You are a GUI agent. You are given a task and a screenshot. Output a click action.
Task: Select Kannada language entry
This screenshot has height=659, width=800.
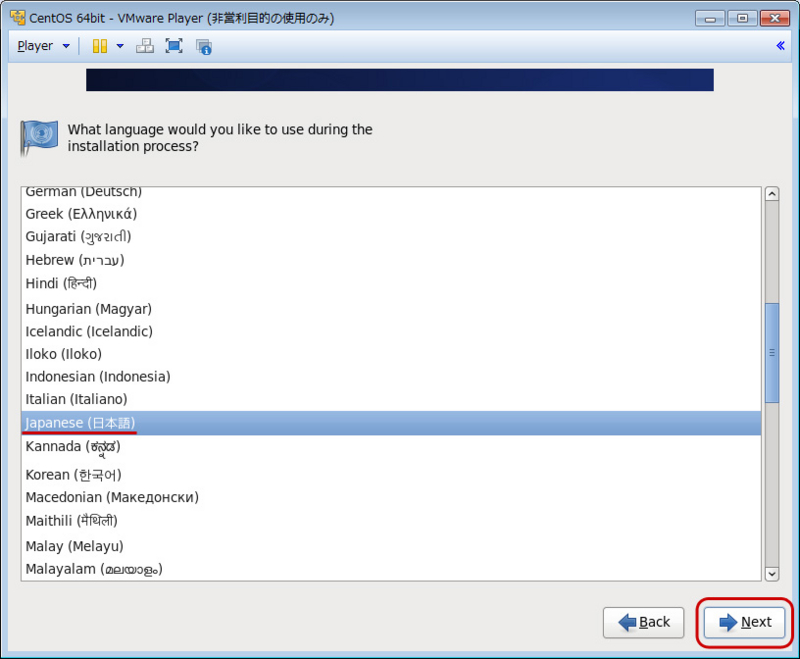tap(391, 447)
